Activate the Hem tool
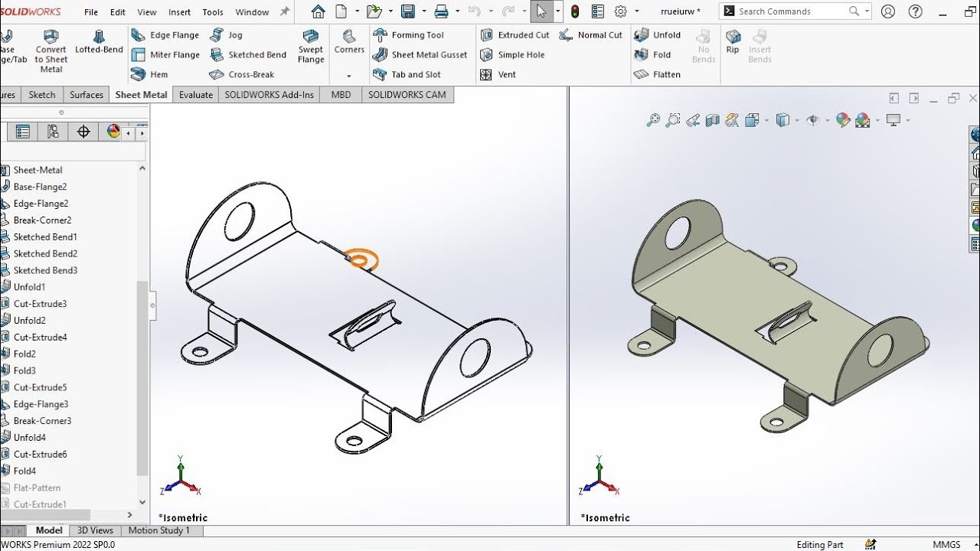This screenshot has width=980, height=551. click(x=149, y=74)
